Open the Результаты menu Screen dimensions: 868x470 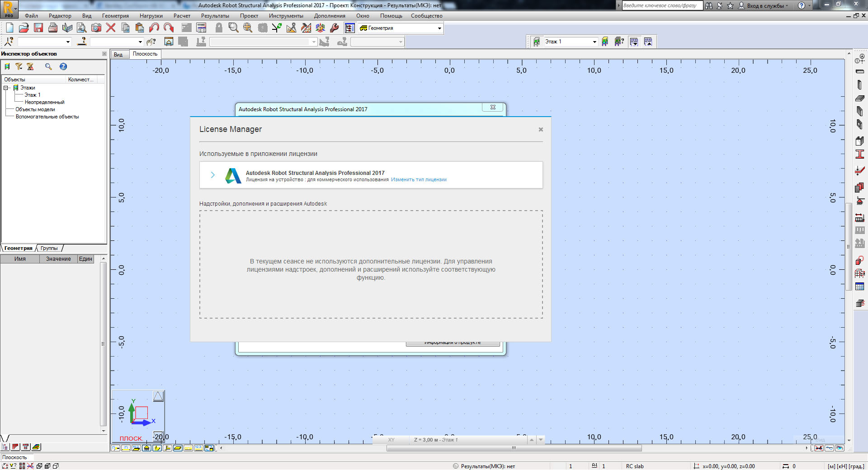(215, 16)
